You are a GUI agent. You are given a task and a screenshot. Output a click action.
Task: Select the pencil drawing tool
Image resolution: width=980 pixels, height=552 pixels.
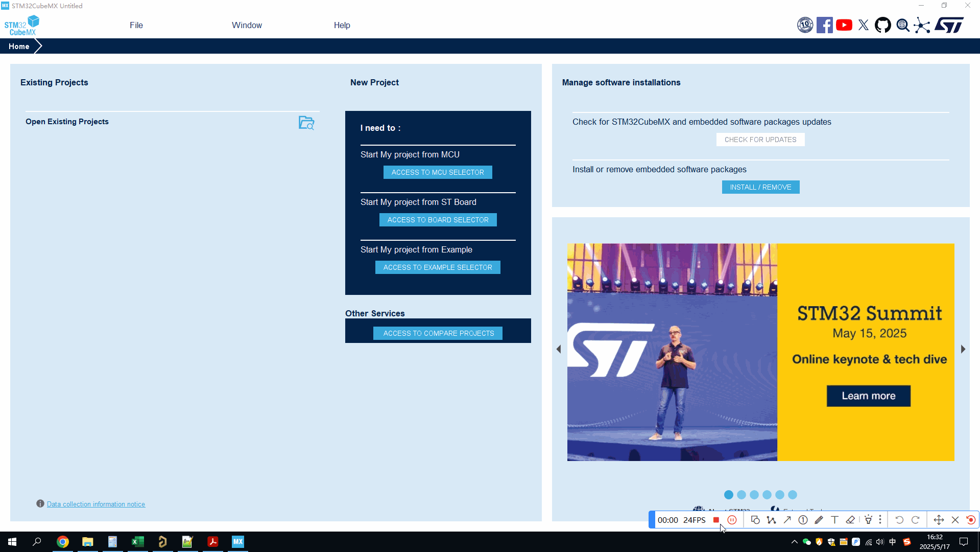[x=819, y=520]
